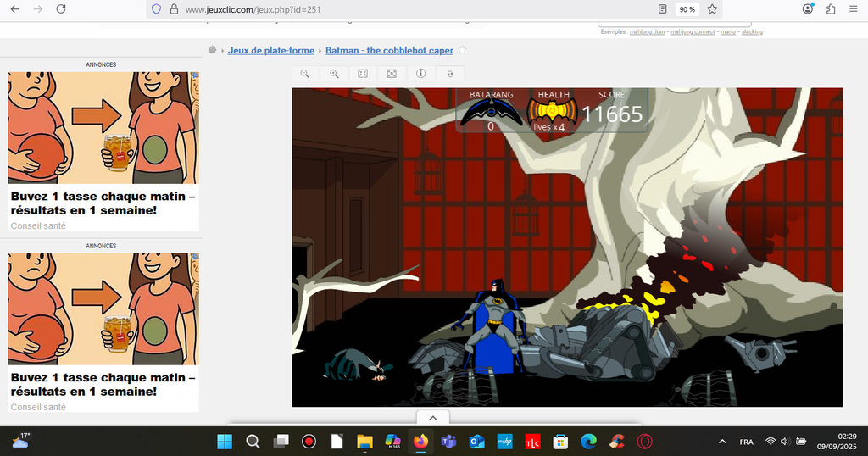This screenshot has height=456, width=868.
Task: Open Task View on the taskbar
Action: click(x=281, y=442)
